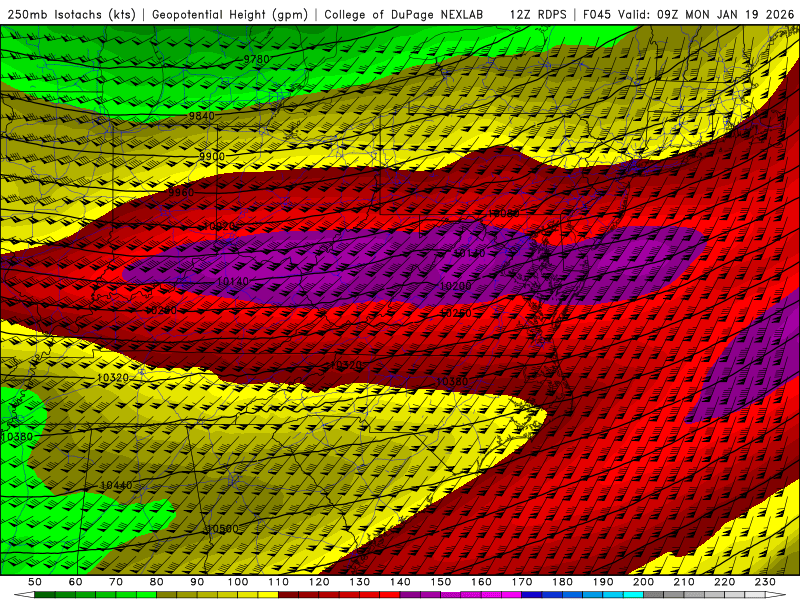Click the 'College of DuPage NEXLAB' label
The image size is (800, 600).
pos(404,15)
